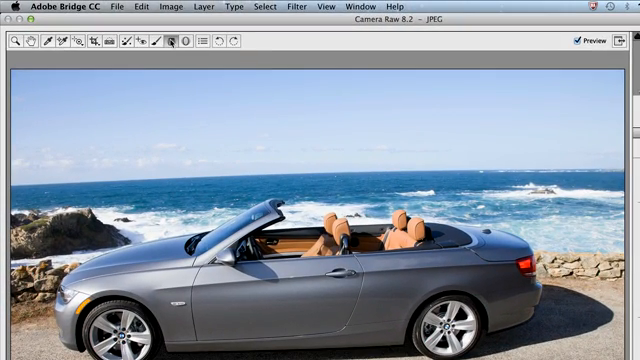
Task: Select the Targeted Adjustment tool
Action: [78, 41]
